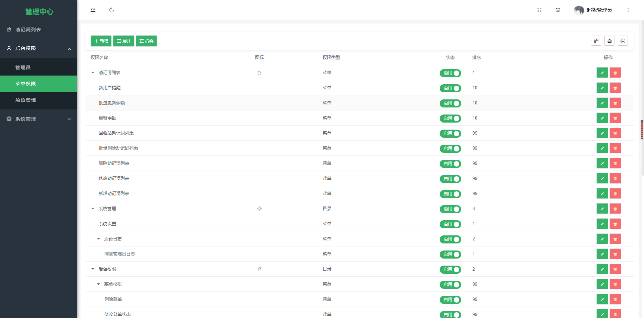Delete the 批量删除助记词列表 row
Image resolution: width=644 pixels, height=318 pixels.
[615, 148]
